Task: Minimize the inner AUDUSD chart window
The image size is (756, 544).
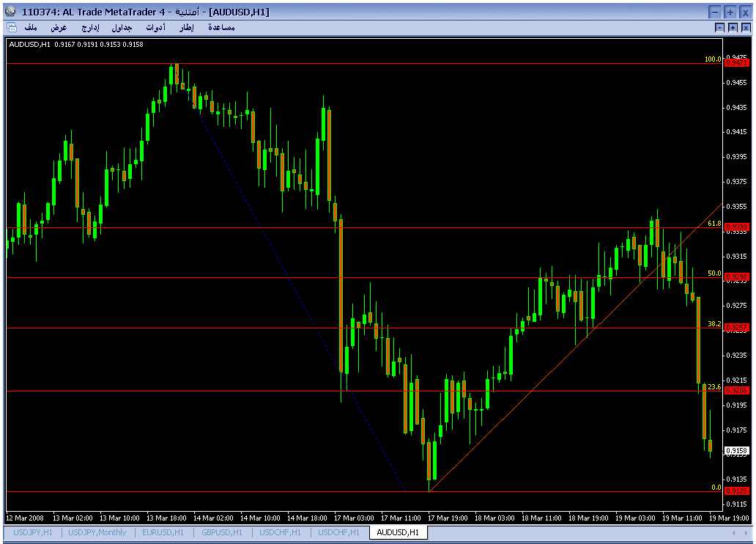Action: tap(719, 28)
